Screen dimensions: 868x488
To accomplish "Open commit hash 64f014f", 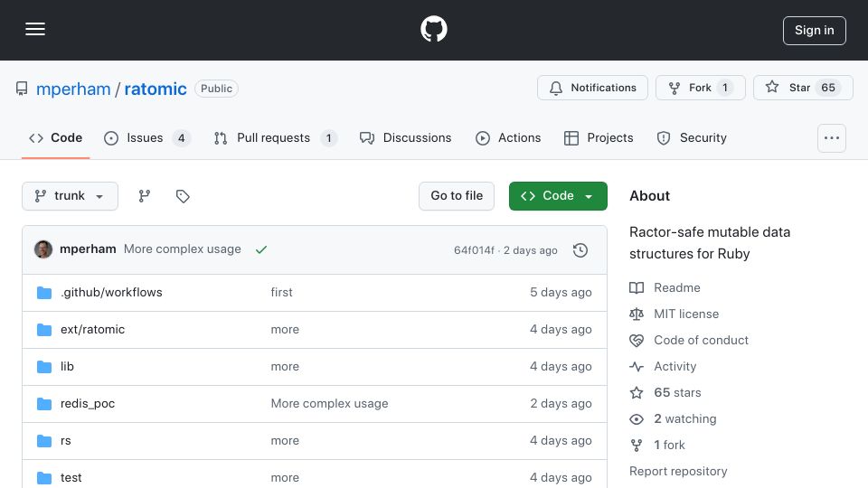I will [x=474, y=250].
